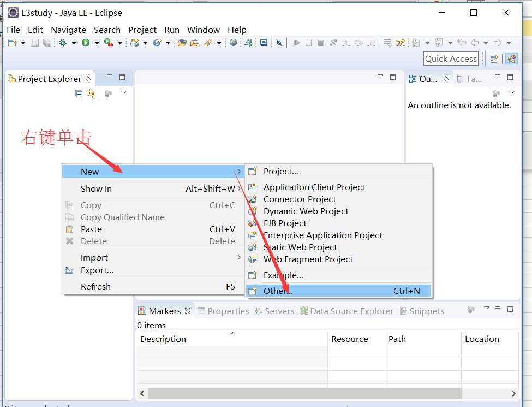
Task: Click Collapse All in Project Explorer
Action: tap(79, 93)
